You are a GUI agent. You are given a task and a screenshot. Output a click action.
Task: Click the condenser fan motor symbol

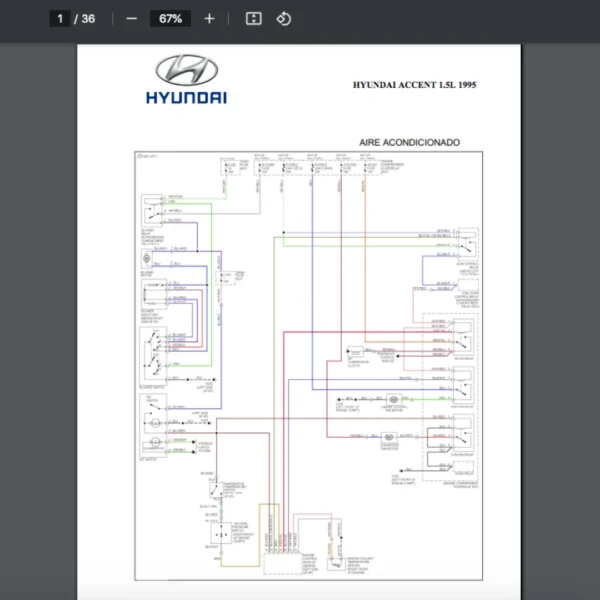click(386, 438)
